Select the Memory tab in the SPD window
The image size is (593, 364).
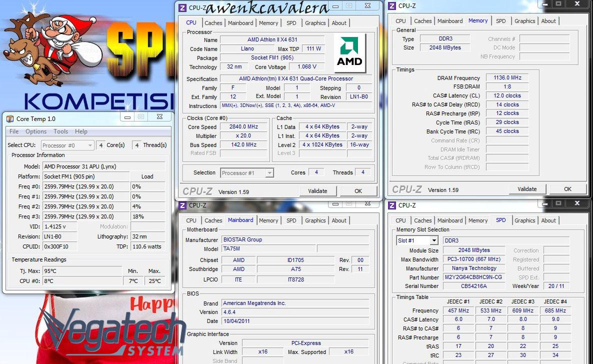(x=478, y=220)
